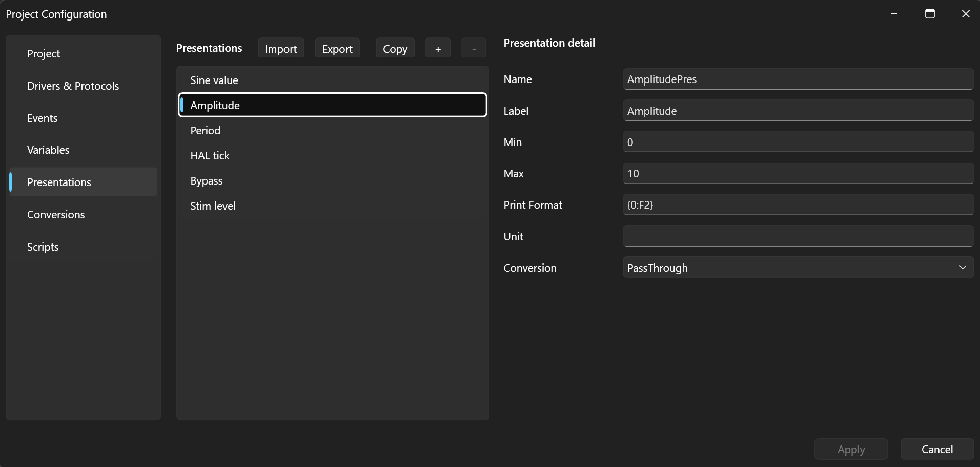Select the Bypass presentation
Image resolution: width=980 pixels, height=467 pixels.
(x=333, y=180)
